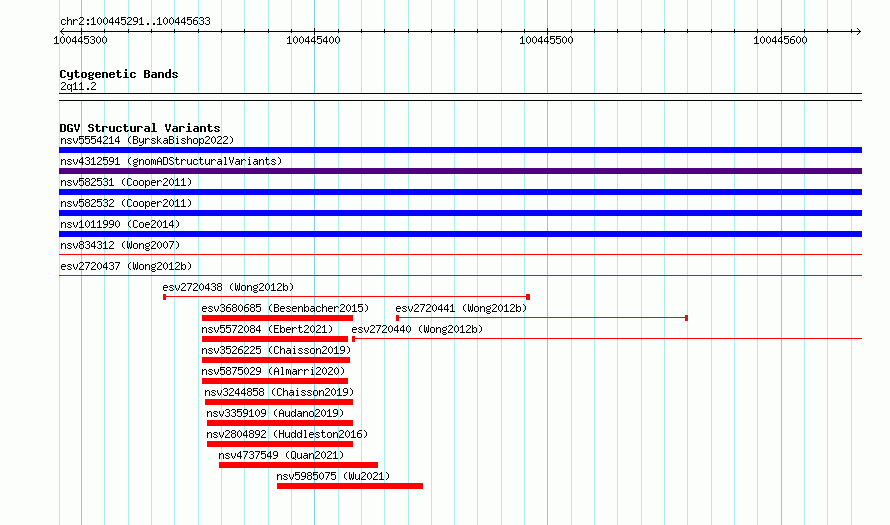
Task: Select the blue nsv582532 variant bar
Action: [460, 213]
